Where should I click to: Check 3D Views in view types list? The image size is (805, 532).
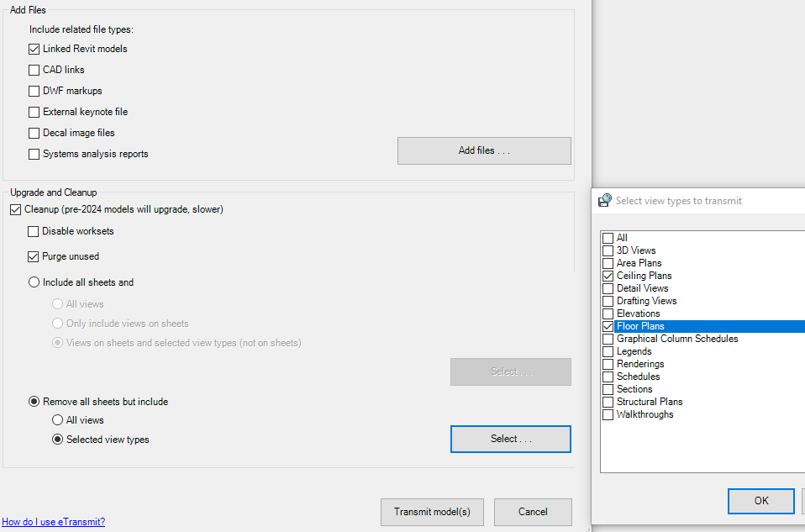click(x=608, y=250)
